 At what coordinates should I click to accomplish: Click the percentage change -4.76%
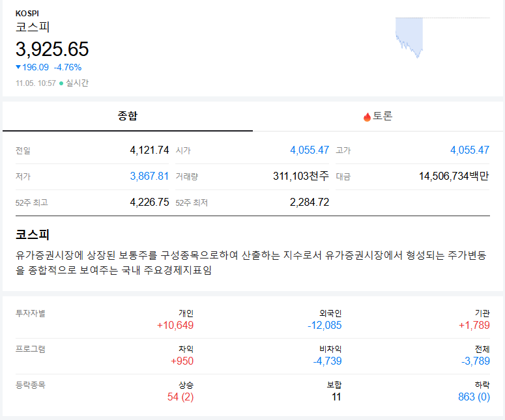68,67
